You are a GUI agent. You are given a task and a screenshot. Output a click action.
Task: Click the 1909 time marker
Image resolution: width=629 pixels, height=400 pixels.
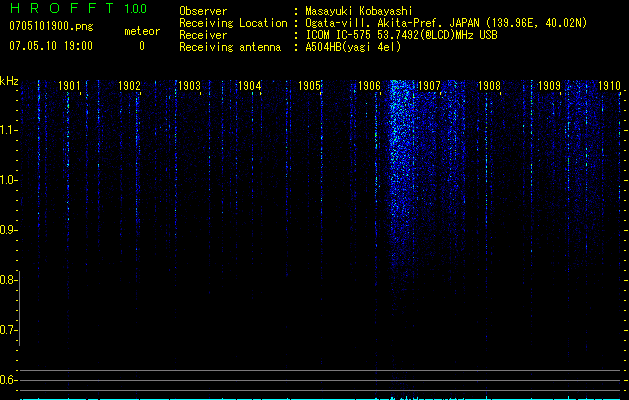tap(549, 86)
